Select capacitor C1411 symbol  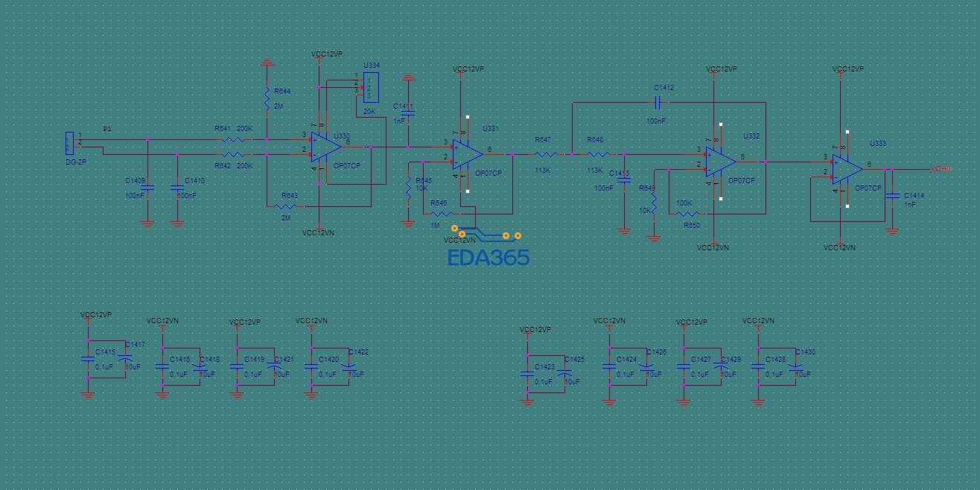(x=408, y=112)
